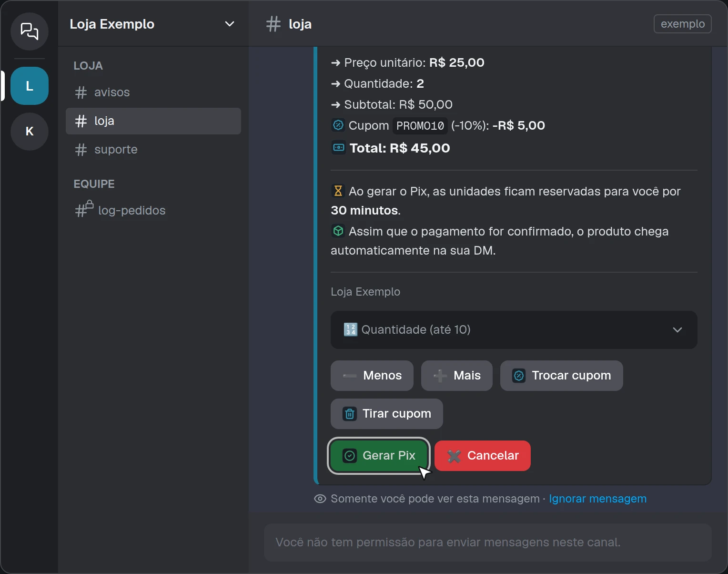Select the L server icon
The image size is (728, 574).
click(x=30, y=86)
